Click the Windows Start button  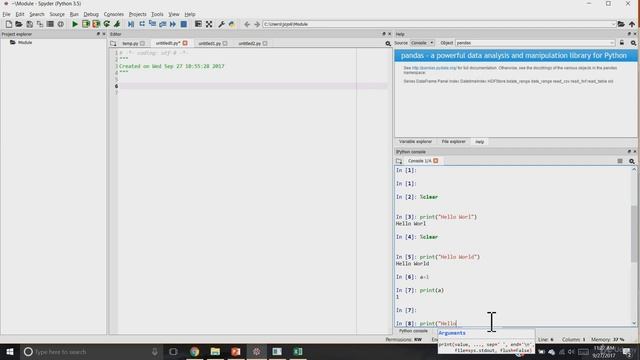[x=10, y=351]
